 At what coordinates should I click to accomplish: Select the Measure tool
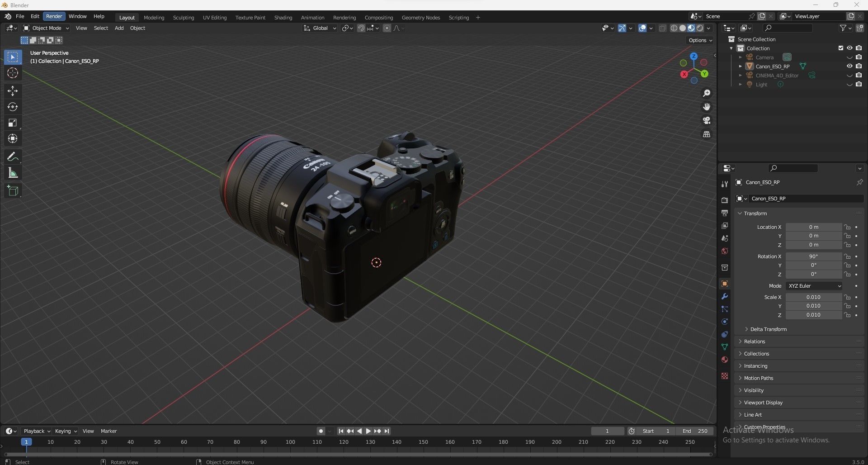click(13, 173)
